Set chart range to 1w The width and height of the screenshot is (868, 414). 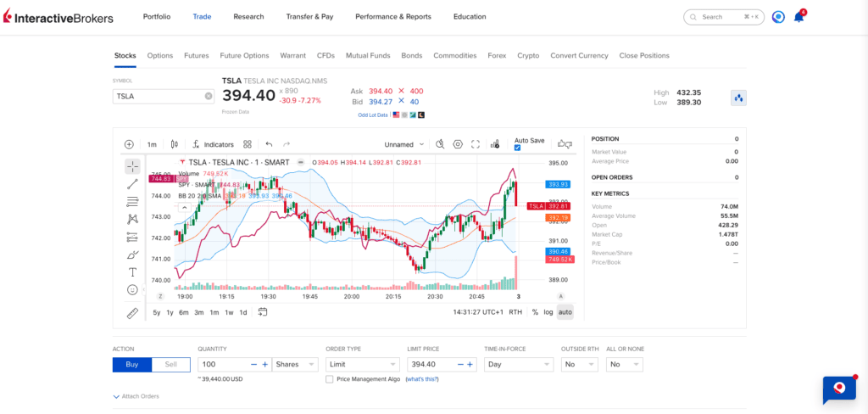pos(229,312)
